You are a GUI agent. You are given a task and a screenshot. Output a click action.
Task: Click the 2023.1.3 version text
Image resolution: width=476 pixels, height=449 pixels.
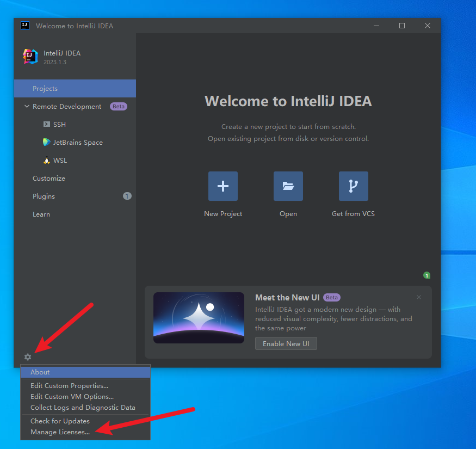pyautogui.click(x=55, y=62)
